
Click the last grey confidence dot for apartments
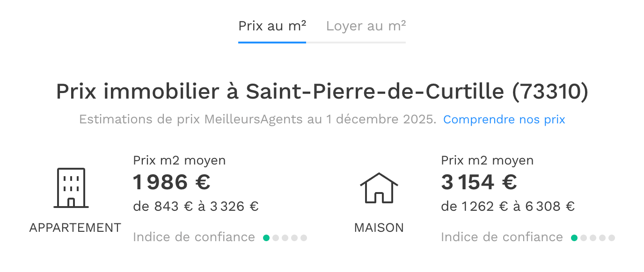(x=304, y=238)
